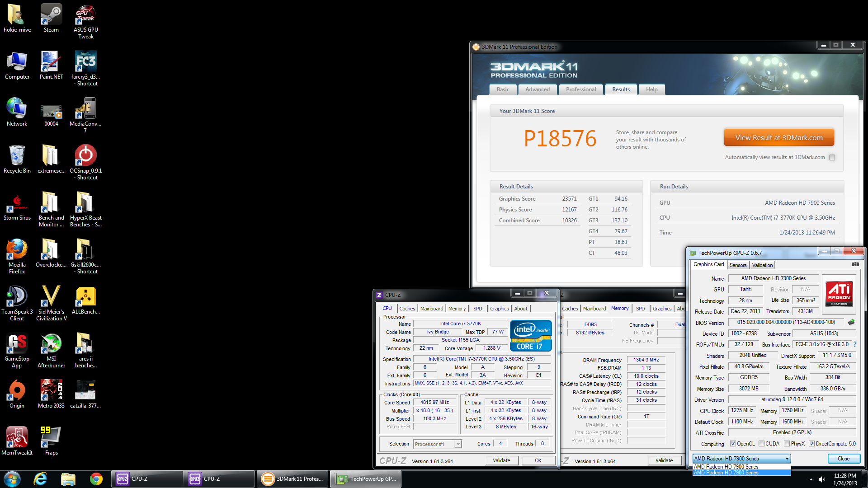Open the Recycle Bin
This screenshot has width=868, height=488.
click(17, 159)
